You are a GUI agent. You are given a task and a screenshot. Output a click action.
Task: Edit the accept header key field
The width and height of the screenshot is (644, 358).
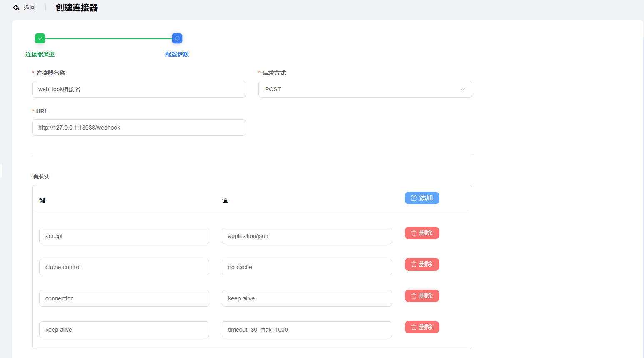[x=124, y=236]
